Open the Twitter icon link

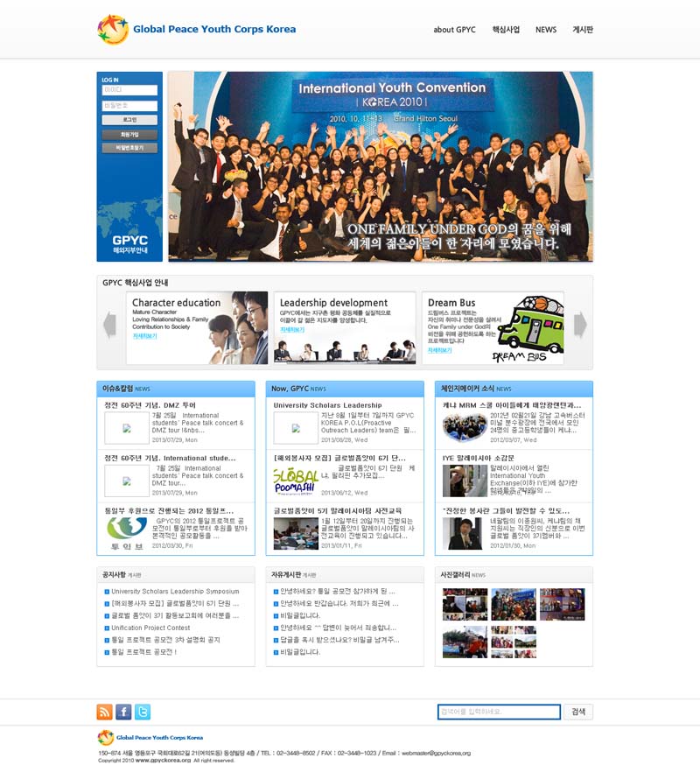pyautogui.click(x=143, y=712)
